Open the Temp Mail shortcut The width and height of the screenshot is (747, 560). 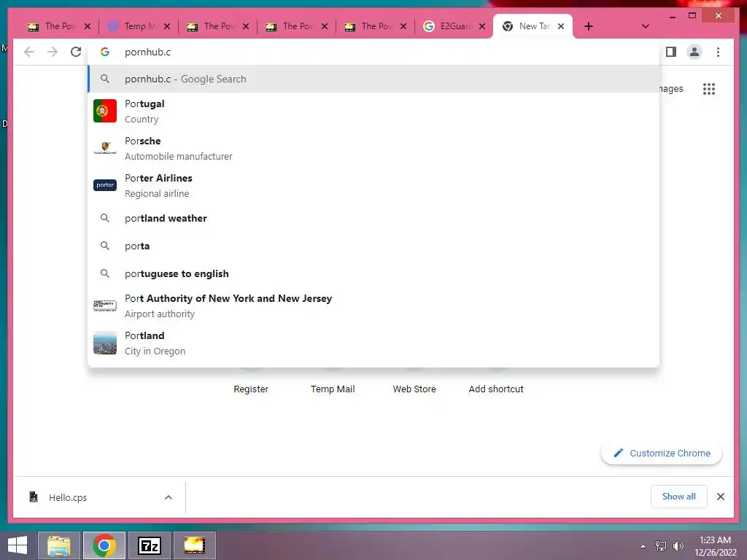[x=333, y=389]
